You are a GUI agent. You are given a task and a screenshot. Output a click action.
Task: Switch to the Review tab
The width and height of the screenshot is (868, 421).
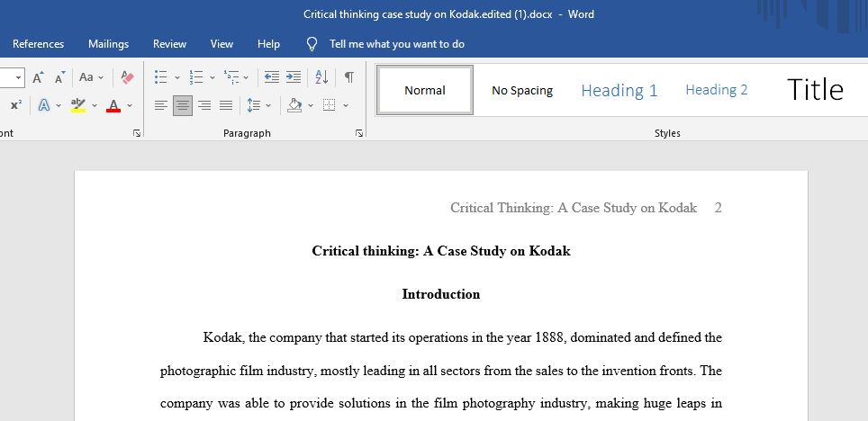[x=169, y=44]
